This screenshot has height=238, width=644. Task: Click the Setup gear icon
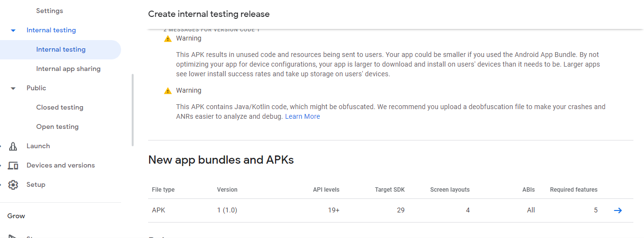pyautogui.click(x=13, y=185)
